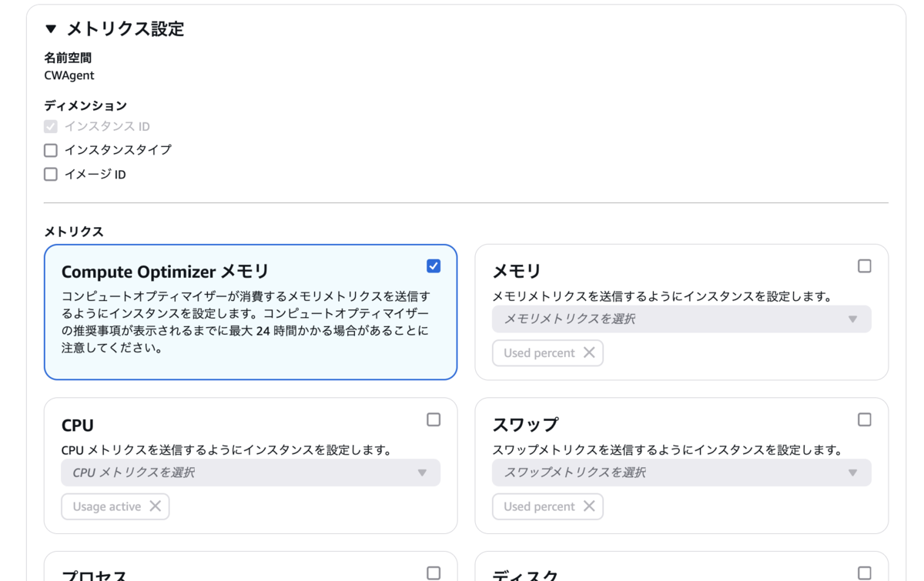The height and width of the screenshot is (581, 924).
Task: Click the CWAgent namespace value
Action: click(x=69, y=75)
